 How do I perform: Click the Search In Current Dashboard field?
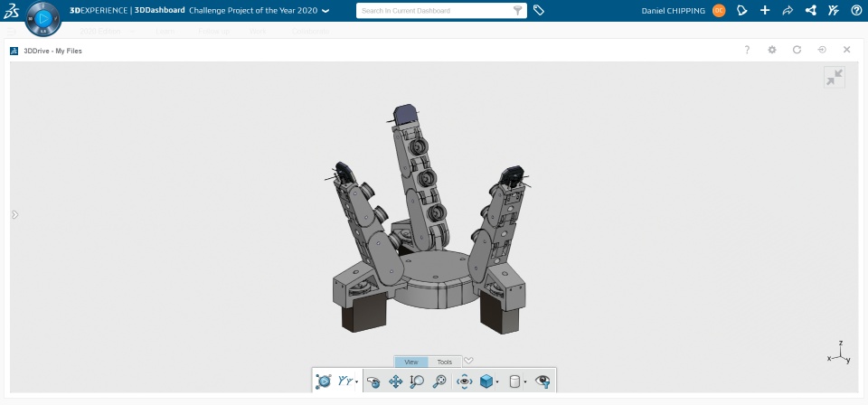pyautogui.click(x=433, y=11)
